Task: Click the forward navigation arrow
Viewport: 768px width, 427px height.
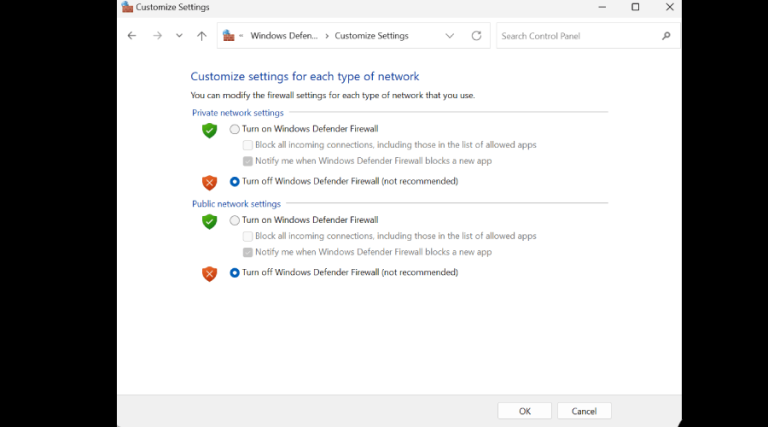Action: point(157,36)
